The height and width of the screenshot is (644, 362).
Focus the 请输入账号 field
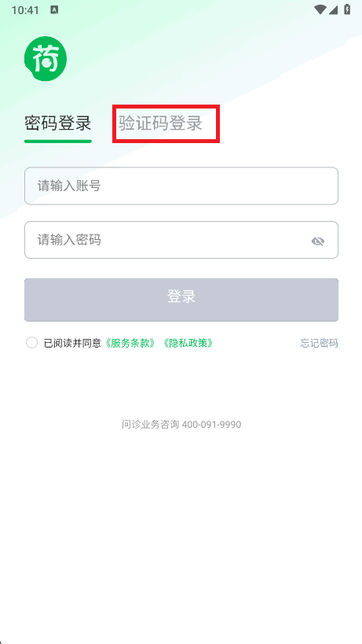point(181,186)
